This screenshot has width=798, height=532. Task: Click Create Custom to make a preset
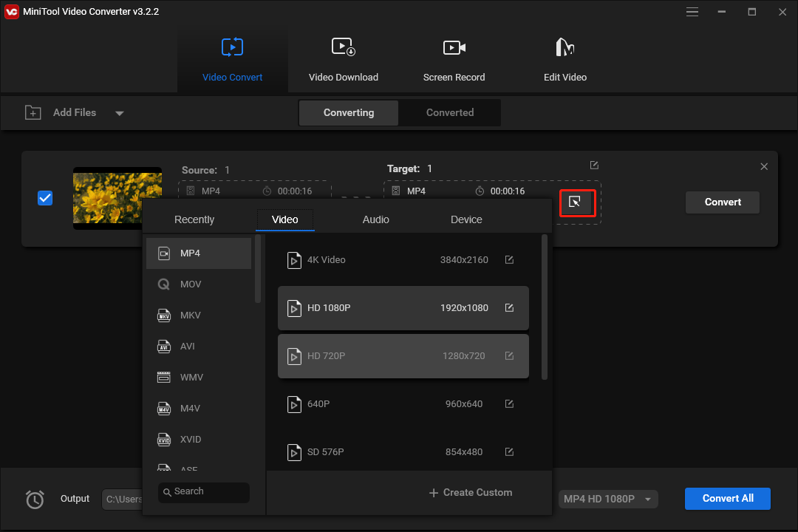470,492
